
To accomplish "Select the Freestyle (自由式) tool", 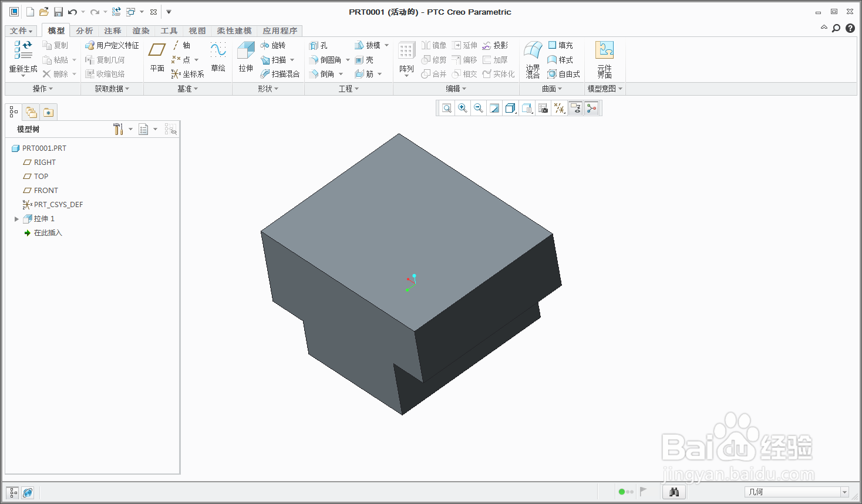I will tap(564, 74).
